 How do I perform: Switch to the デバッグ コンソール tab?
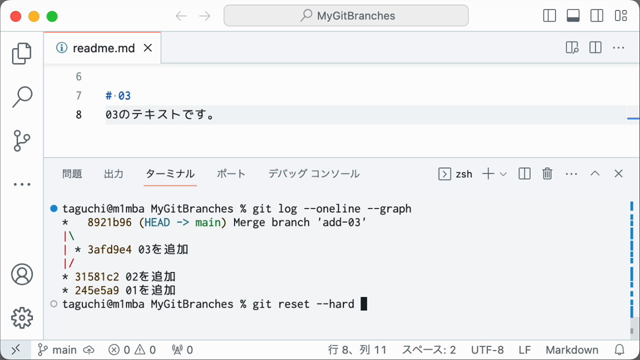point(314,174)
